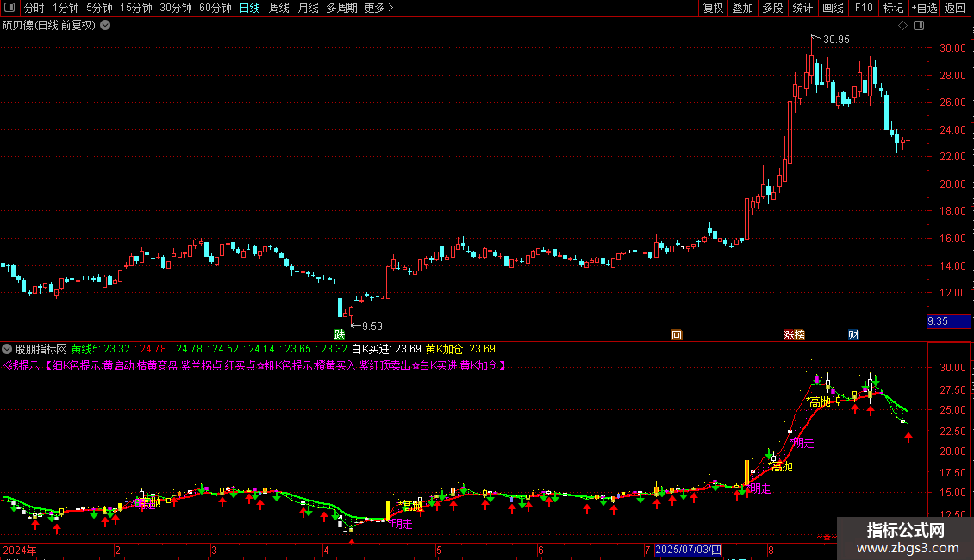Select the 日线 daily chart tab

250,8
